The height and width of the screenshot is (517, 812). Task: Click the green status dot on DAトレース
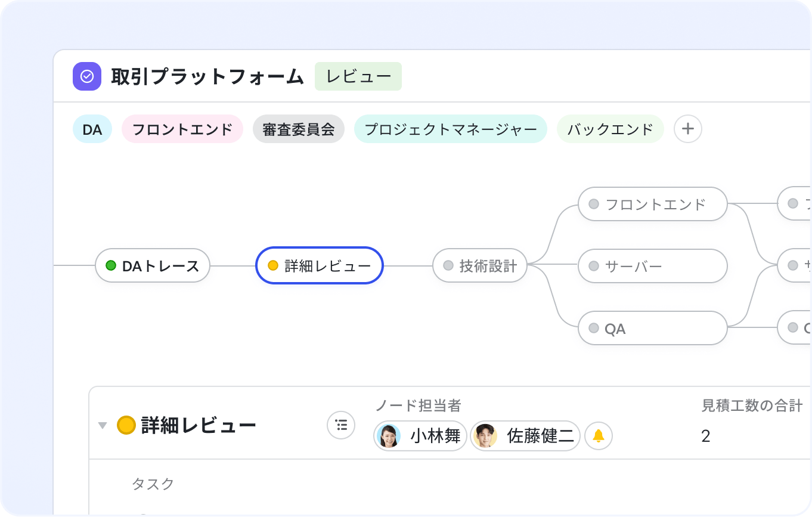[110, 265]
